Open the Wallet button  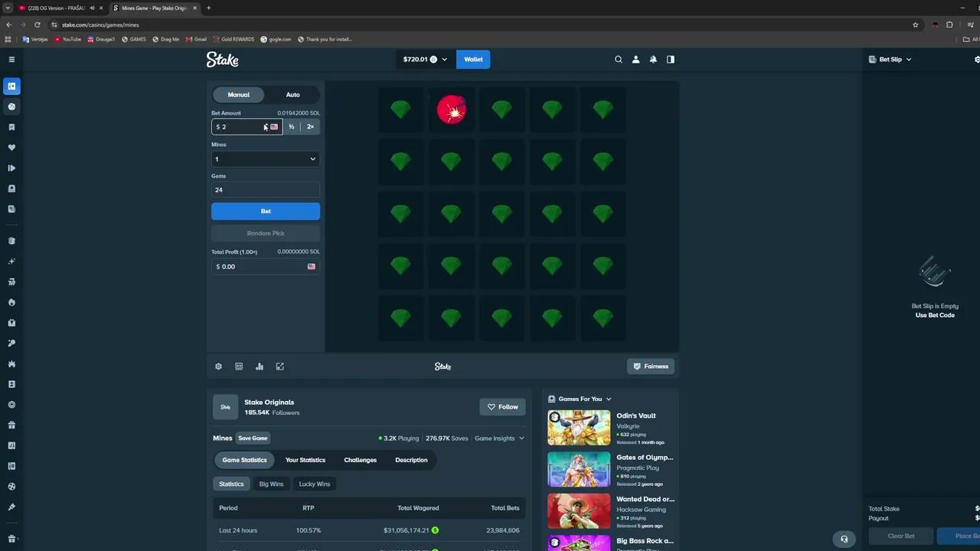tap(473, 59)
